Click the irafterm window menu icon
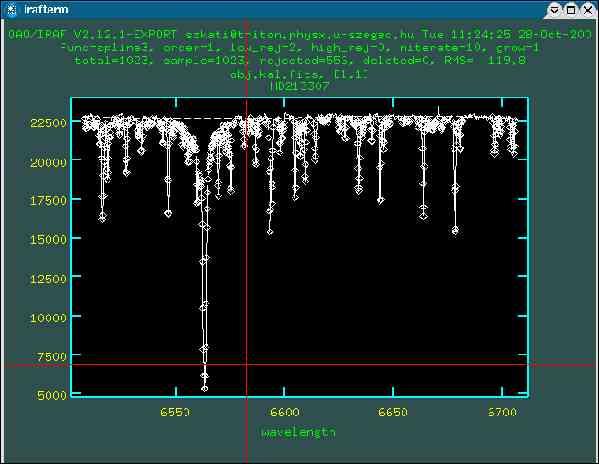 tap(11, 9)
